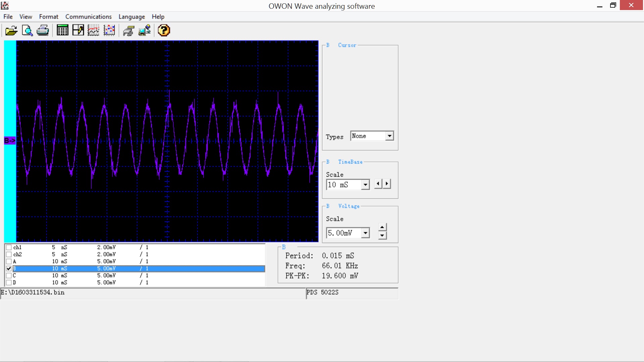Select the ch1 row 5 nS
The width and height of the screenshot is (644, 362).
click(135, 247)
